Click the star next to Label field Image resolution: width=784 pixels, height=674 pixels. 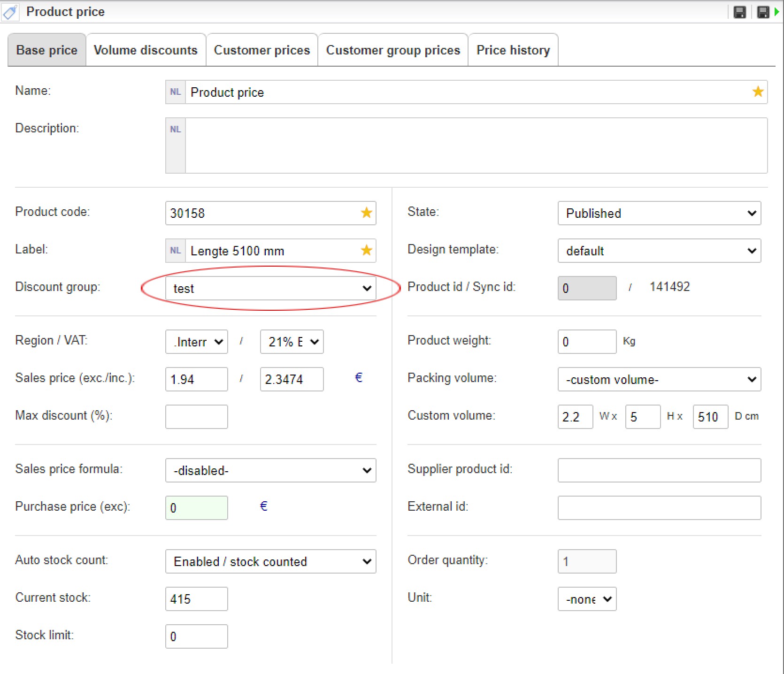pyautogui.click(x=366, y=251)
